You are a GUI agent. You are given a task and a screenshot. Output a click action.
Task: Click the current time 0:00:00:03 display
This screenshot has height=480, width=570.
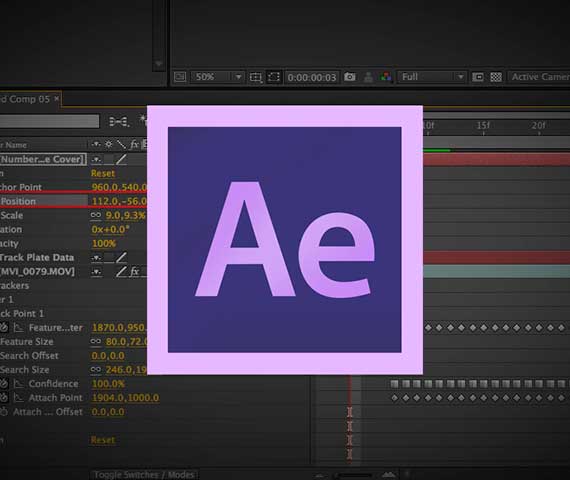click(x=312, y=77)
